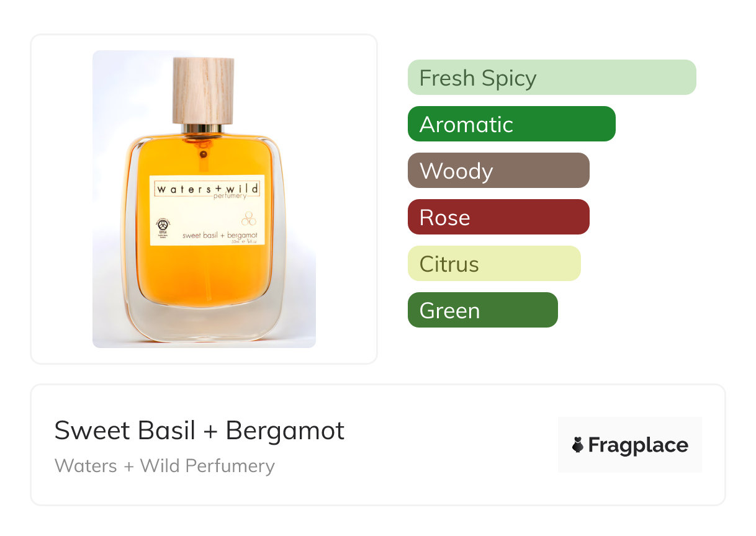
Task: Select the Fresh Spicy accord bar
Action: click(x=551, y=78)
